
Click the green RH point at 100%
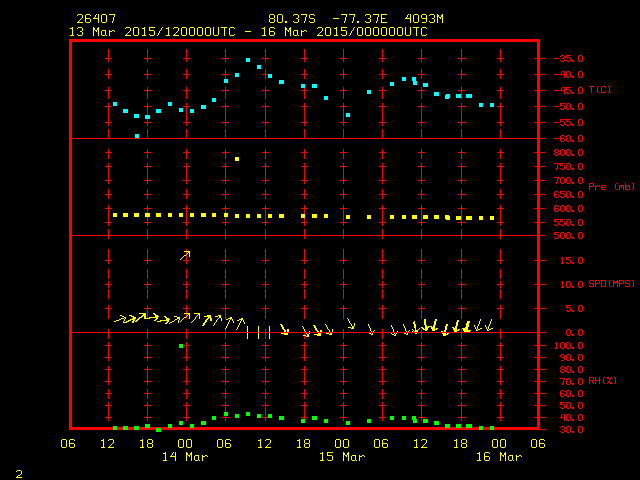click(181, 346)
